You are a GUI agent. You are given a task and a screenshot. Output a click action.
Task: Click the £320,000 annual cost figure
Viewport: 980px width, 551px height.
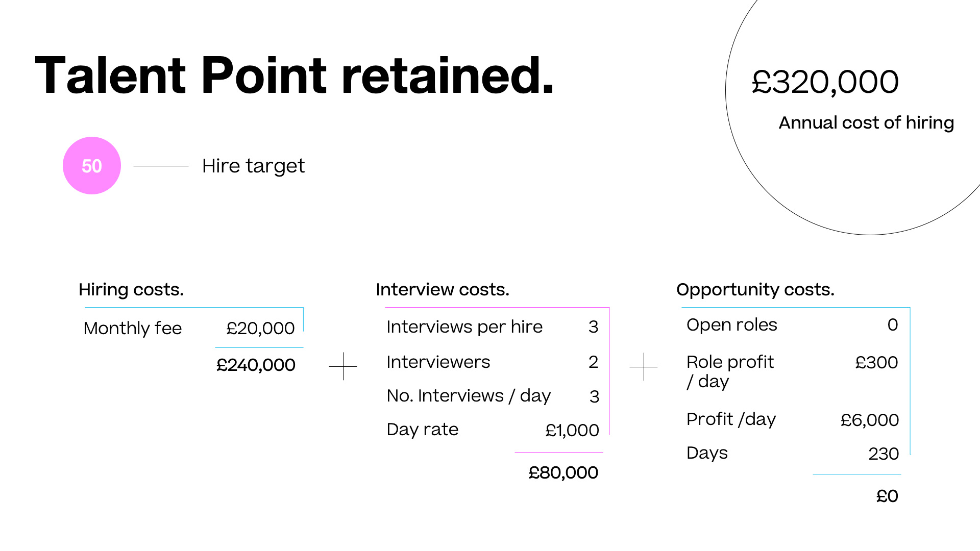pos(825,82)
